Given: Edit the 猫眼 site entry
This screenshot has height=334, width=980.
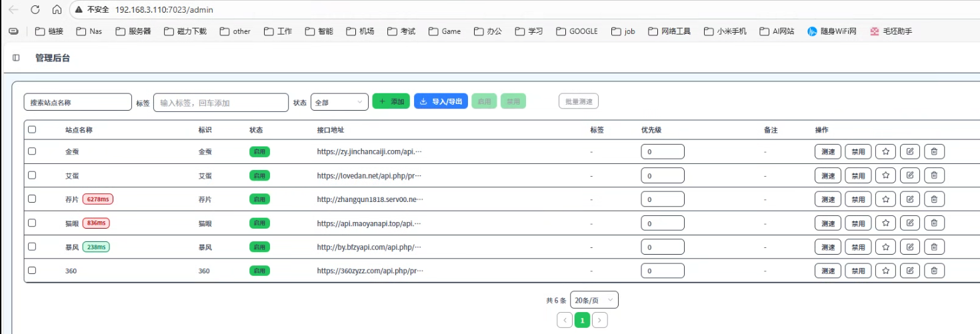Looking at the screenshot, I should [910, 223].
